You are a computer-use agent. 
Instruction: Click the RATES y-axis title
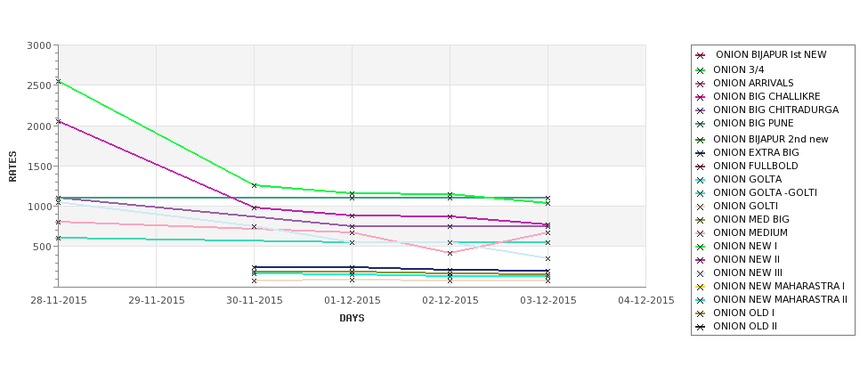tap(12, 167)
